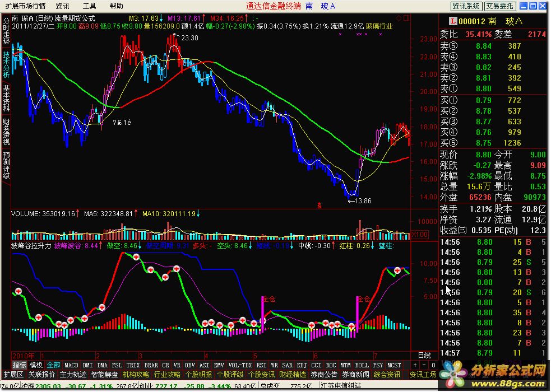Viewport: 551px width, 392px height.
Task: Choose the CR indicator
Action: click(166, 365)
